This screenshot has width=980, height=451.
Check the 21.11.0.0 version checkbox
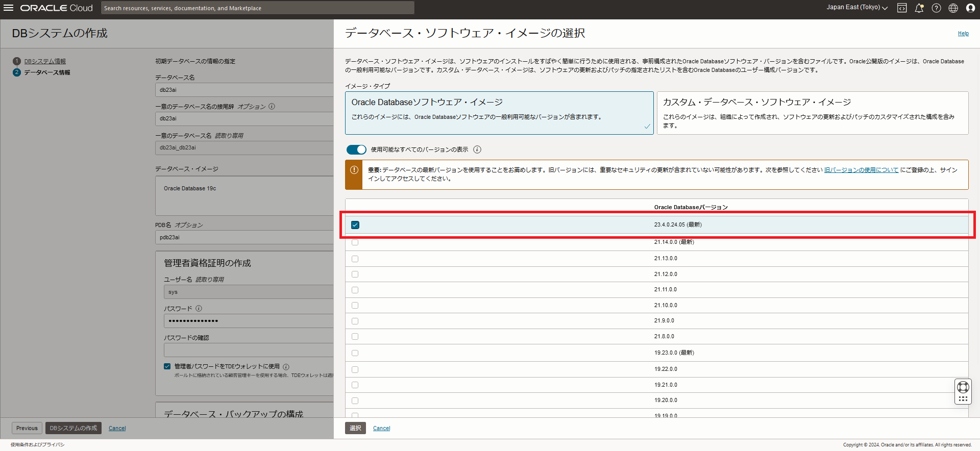pos(355,290)
